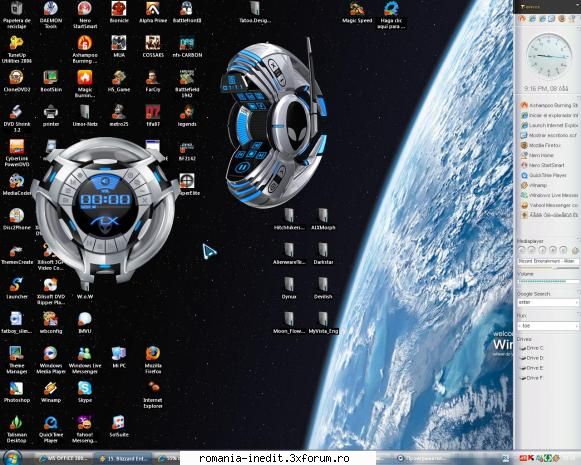581x465 pixels.
Task: Click the red K tray icon
Action: 531,458
